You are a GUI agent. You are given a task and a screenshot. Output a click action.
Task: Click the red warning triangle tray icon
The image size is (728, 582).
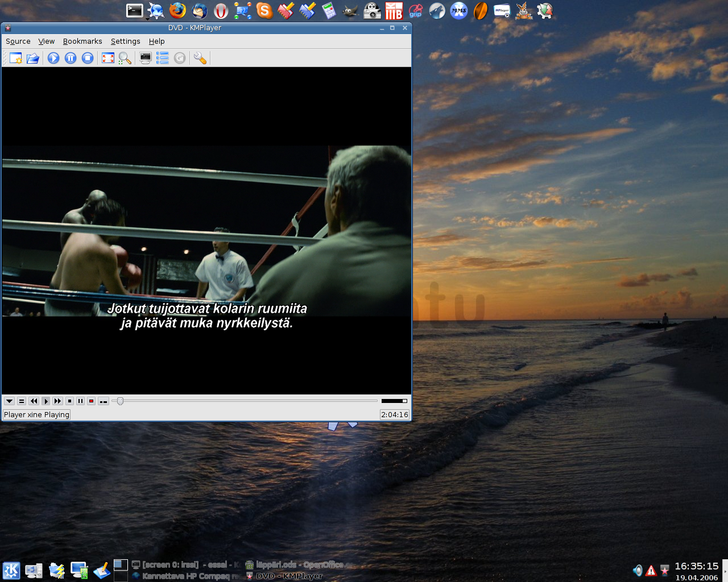[x=651, y=571]
